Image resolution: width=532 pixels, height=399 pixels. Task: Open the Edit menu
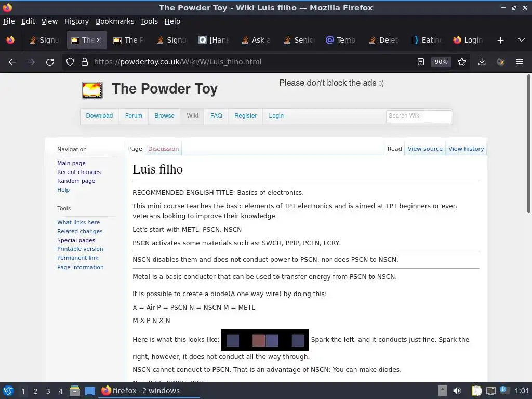[x=28, y=21]
